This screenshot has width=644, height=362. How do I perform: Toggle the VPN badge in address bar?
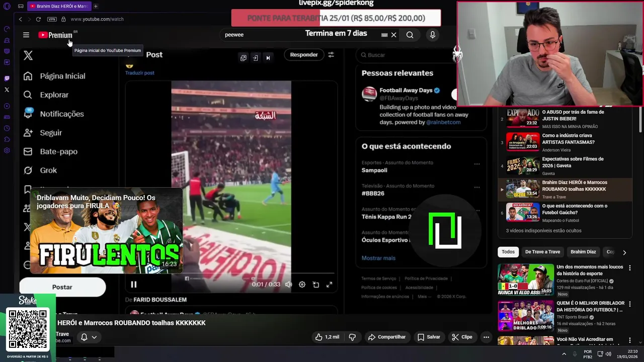tap(52, 19)
